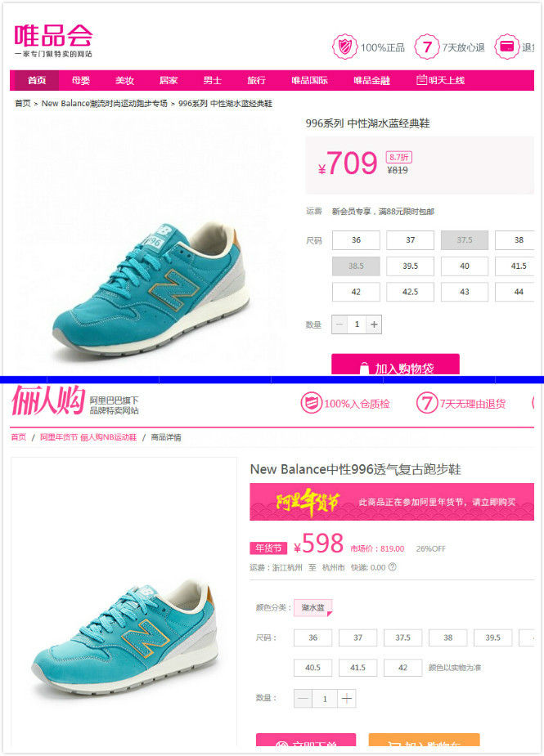
Task: Click the 7天无理由退货 circle icon
Action: [427, 403]
